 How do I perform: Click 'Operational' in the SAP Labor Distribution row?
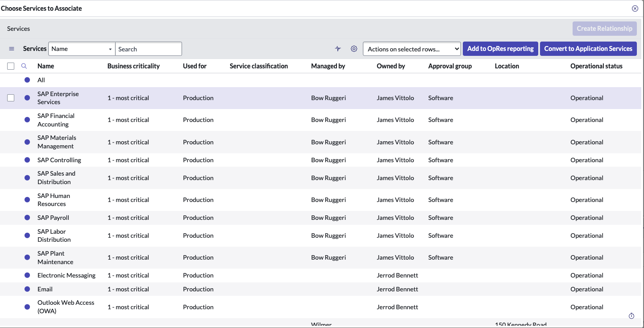tap(587, 235)
